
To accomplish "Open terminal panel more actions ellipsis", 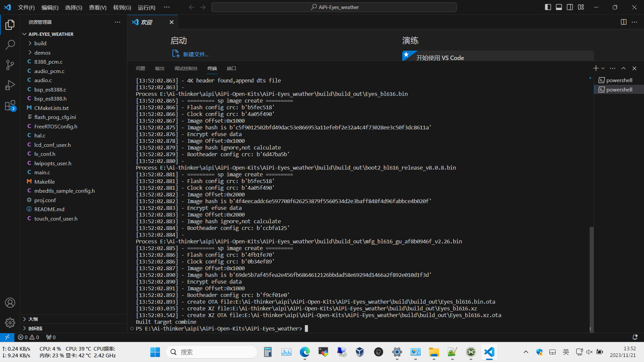I will [612, 68].
